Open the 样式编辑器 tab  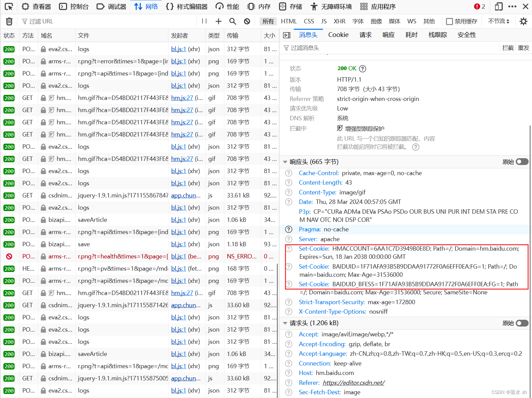click(187, 6)
